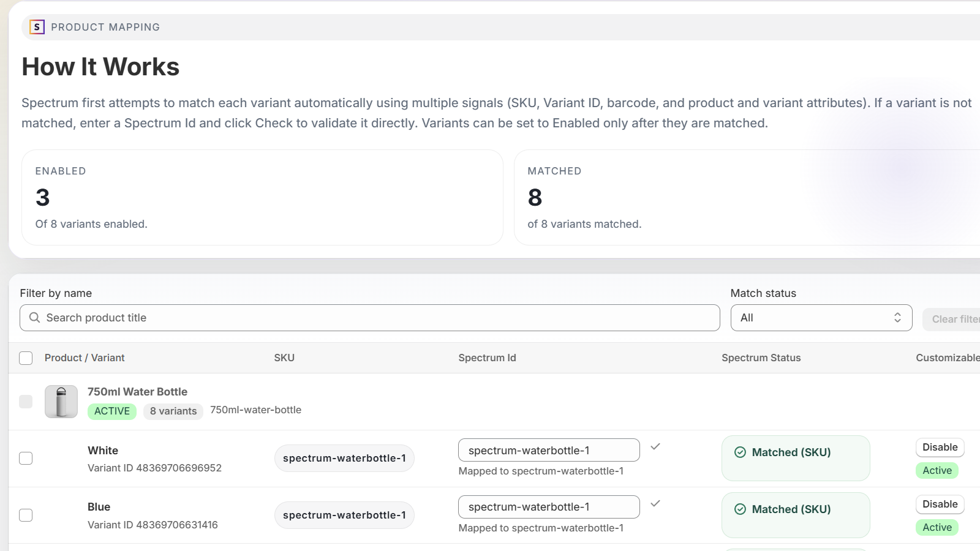Click the check mark beside White Spectrum Id
This screenshot has width=980, height=551.
pos(655,447)
